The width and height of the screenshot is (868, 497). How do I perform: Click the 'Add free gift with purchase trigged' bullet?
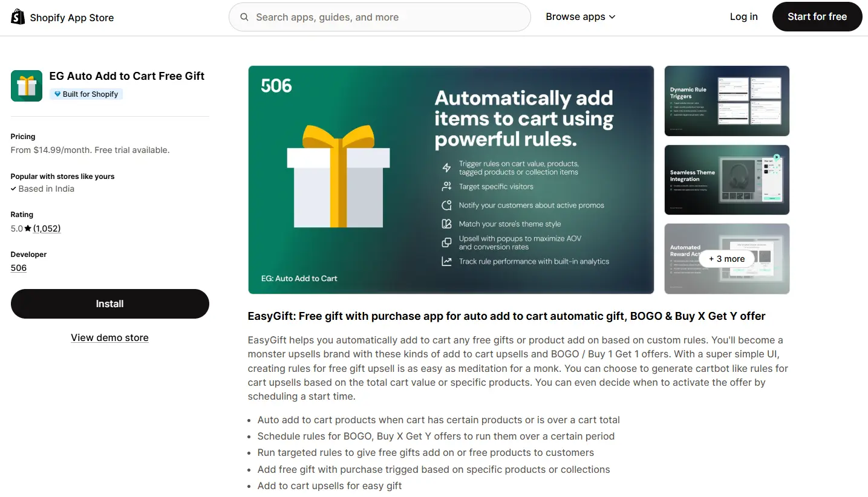click(434, 469)
